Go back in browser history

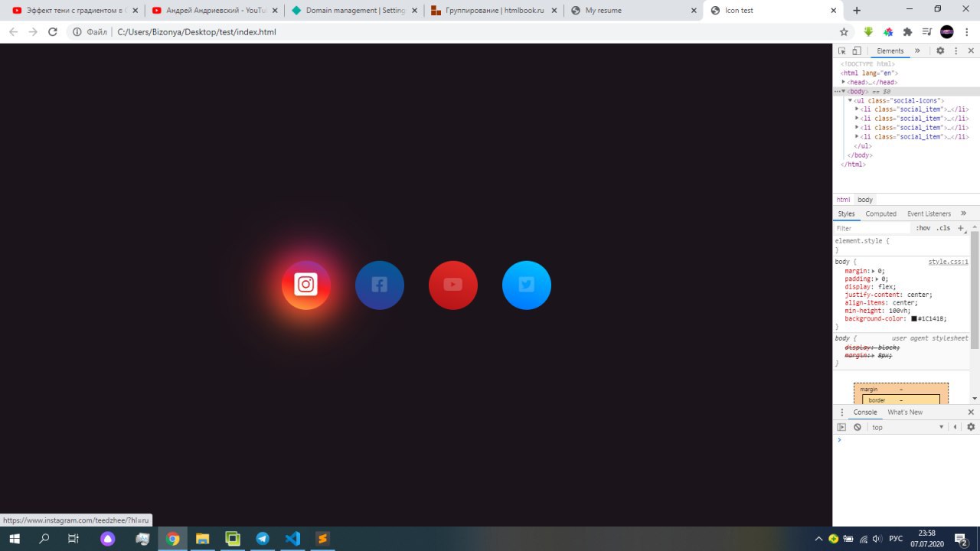pyautogui.click(x=13, y=32)
